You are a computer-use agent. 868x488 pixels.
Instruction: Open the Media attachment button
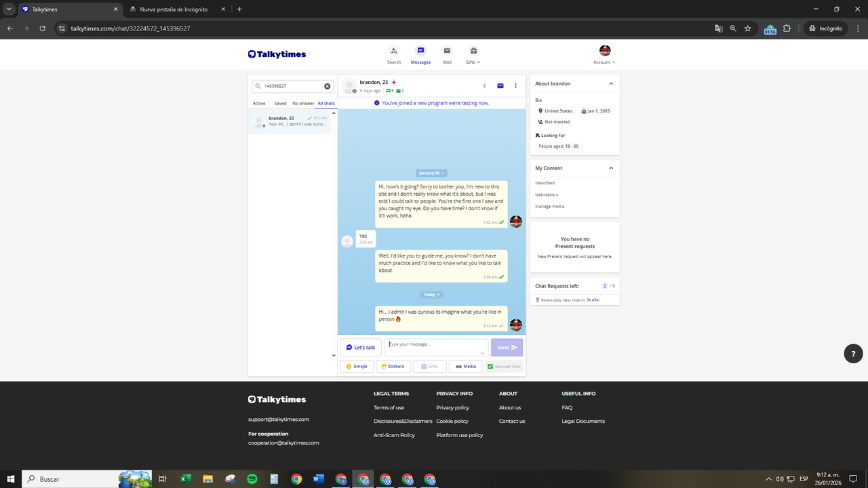(466, 366)
